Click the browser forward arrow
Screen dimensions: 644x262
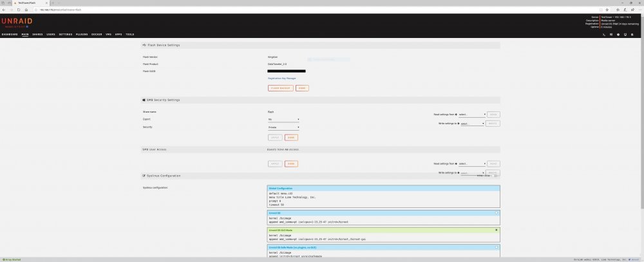12,10
